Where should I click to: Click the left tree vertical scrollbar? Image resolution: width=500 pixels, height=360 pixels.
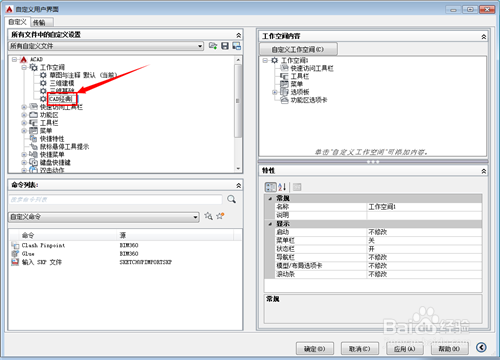click(238, 101)
